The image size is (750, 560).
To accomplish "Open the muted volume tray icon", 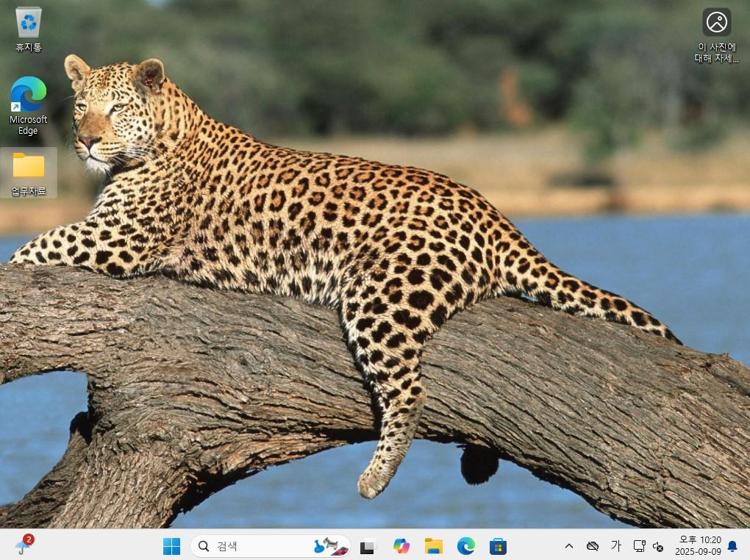I will [658, 546].
